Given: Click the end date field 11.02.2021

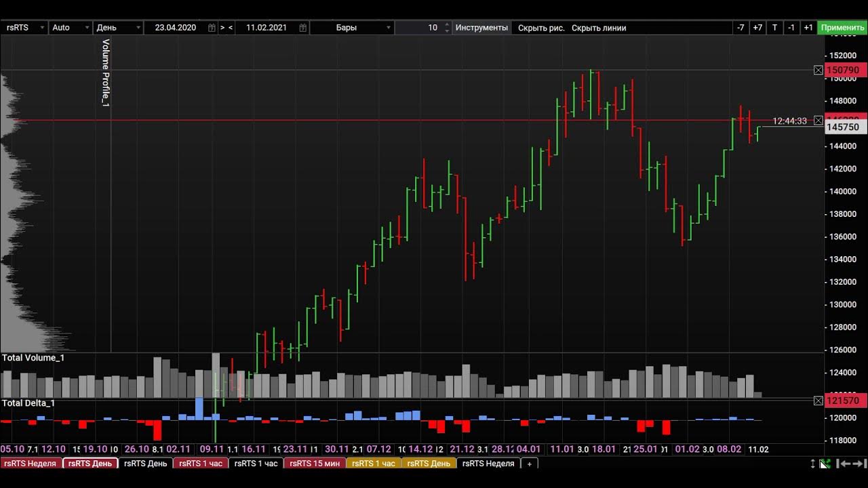Looking at the screenshot, I should (267, 28).
